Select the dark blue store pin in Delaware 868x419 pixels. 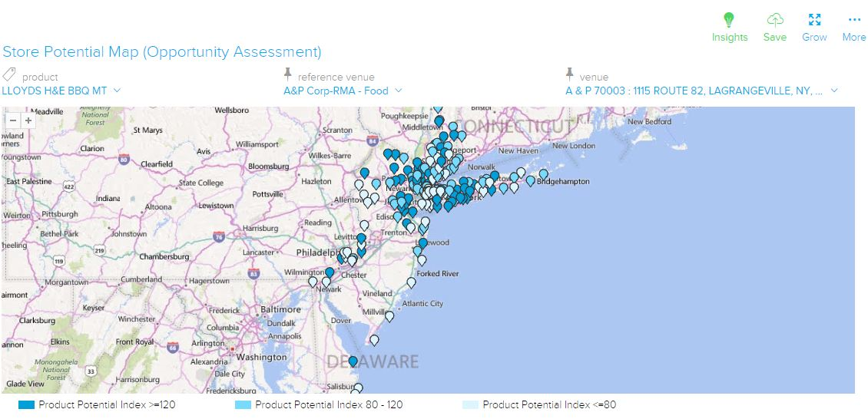[353, 361]
